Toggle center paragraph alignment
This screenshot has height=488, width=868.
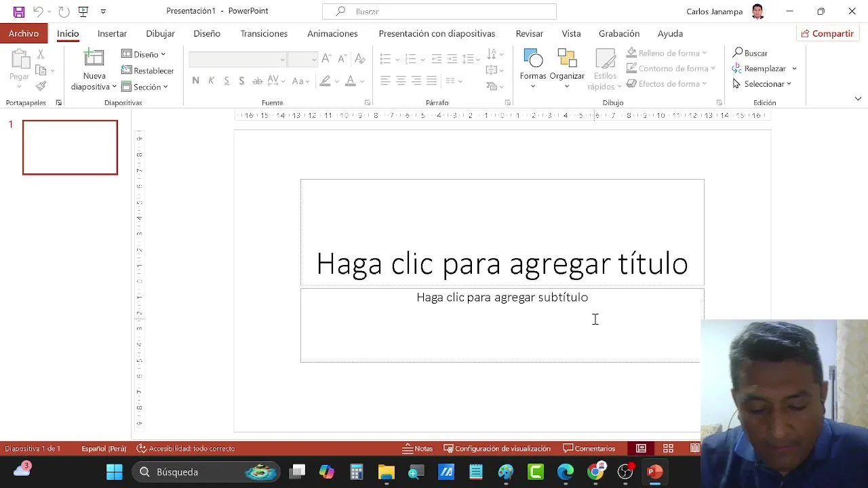tap(401, 81)
